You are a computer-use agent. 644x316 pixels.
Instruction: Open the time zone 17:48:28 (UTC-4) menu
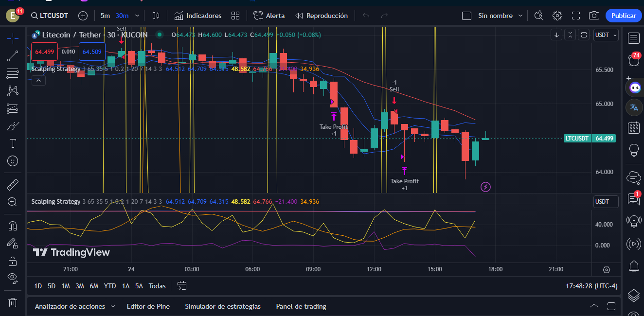[x=592, y=286]
